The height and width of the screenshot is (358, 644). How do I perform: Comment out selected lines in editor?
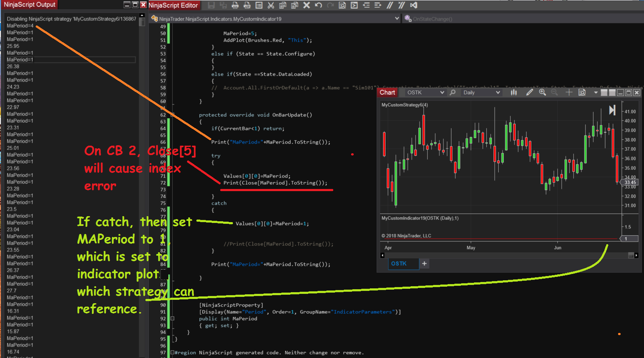(390, 5)
